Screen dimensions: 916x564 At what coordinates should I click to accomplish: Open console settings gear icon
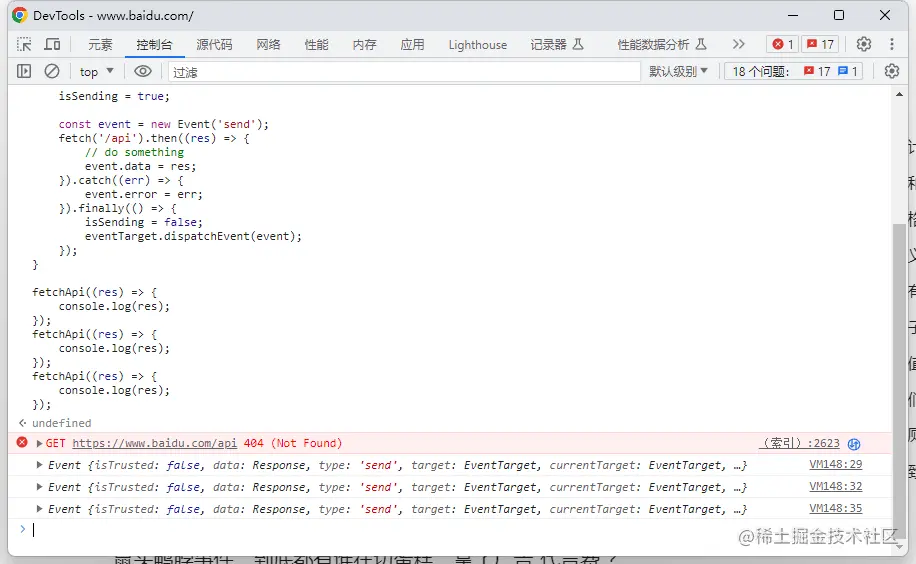[x=891, y=71]
